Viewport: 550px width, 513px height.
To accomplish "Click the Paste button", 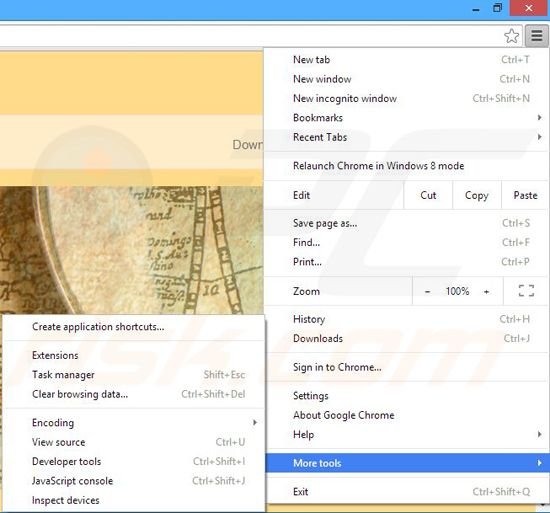I will [x=525, y=195].
